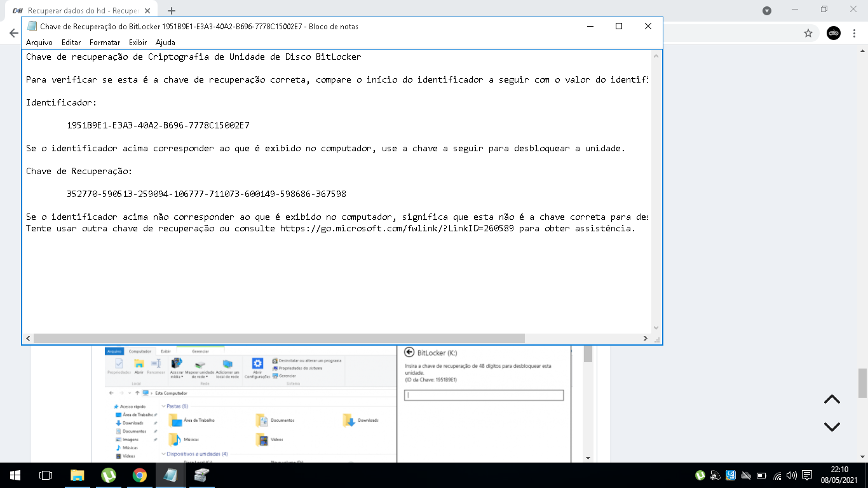This screenshot has height=488, width=868.
Task: Click the round extension icon in Chrome toolbar
Action: pos(834,33)
